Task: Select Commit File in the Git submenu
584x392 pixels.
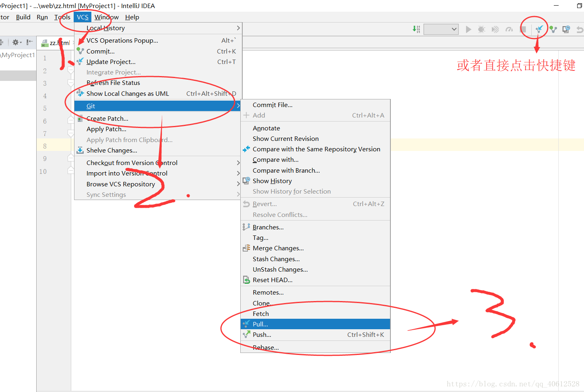Action: (x=316, y=105)
